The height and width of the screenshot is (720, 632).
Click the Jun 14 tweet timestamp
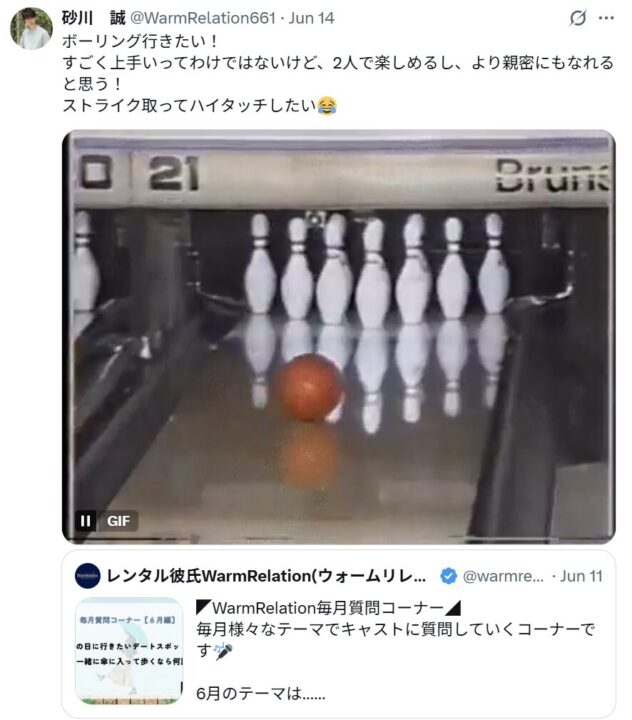(311, 18)
